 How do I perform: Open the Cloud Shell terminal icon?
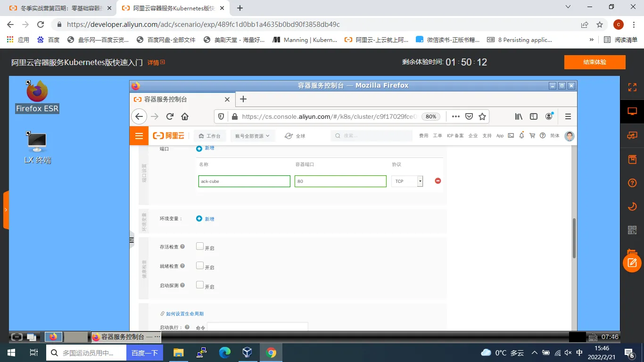pos(511,136)
